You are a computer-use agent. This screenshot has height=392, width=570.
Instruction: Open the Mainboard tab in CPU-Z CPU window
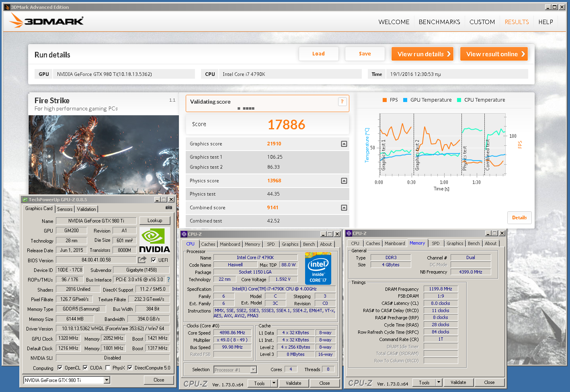(x=230, y=244)
